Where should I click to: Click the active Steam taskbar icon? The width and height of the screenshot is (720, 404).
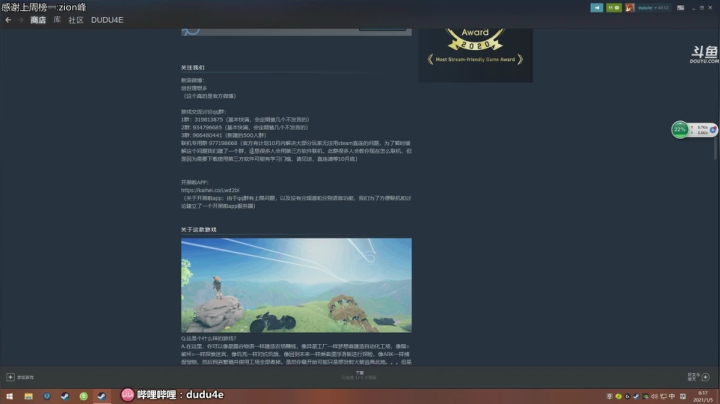tap(102, 396)
